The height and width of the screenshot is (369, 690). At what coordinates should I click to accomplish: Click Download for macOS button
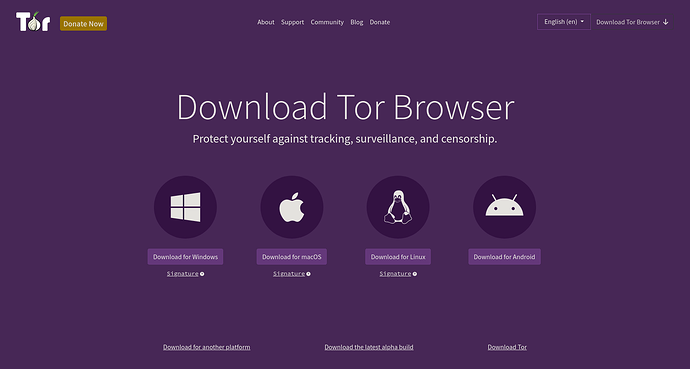pyautogui.click(x=292, y=257)
